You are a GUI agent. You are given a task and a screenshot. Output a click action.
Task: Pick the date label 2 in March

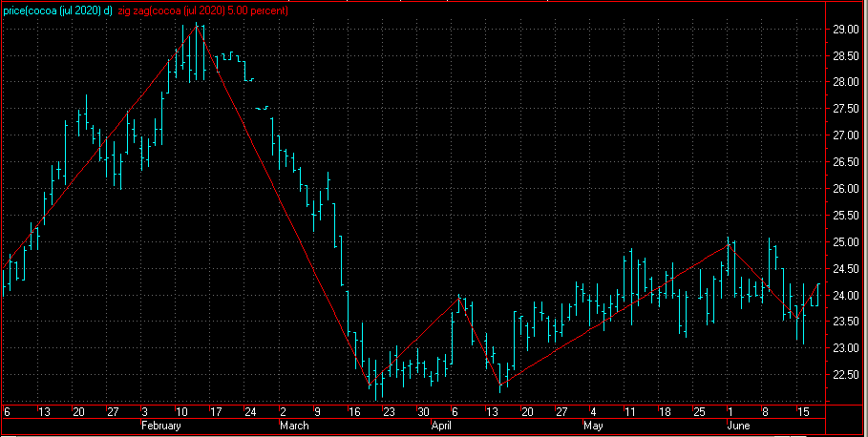[283, 412]
